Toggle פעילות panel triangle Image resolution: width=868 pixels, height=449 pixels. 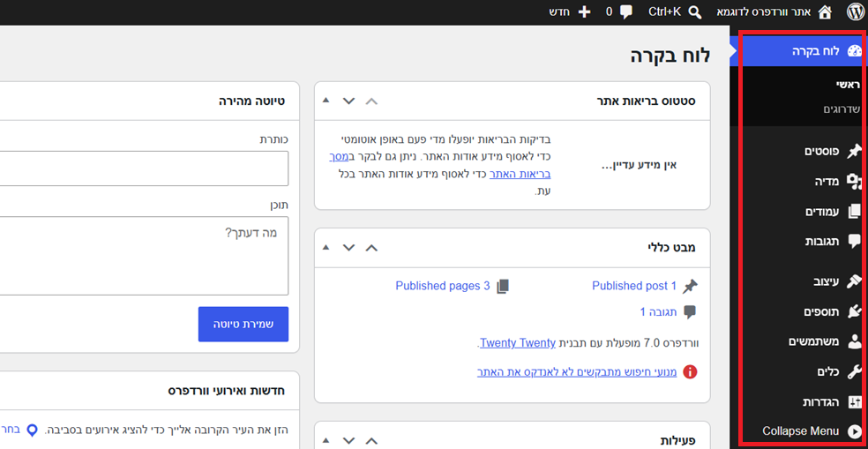point(326,441)
